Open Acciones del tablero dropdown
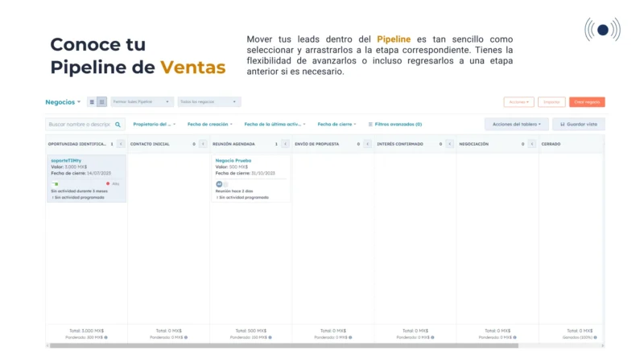 [x=516, y=125]
